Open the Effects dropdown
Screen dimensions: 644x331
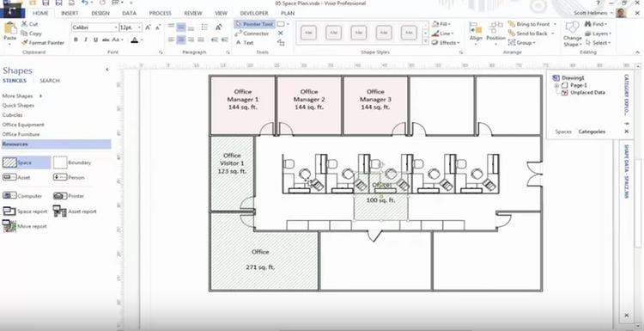click(x=446, y=43)
